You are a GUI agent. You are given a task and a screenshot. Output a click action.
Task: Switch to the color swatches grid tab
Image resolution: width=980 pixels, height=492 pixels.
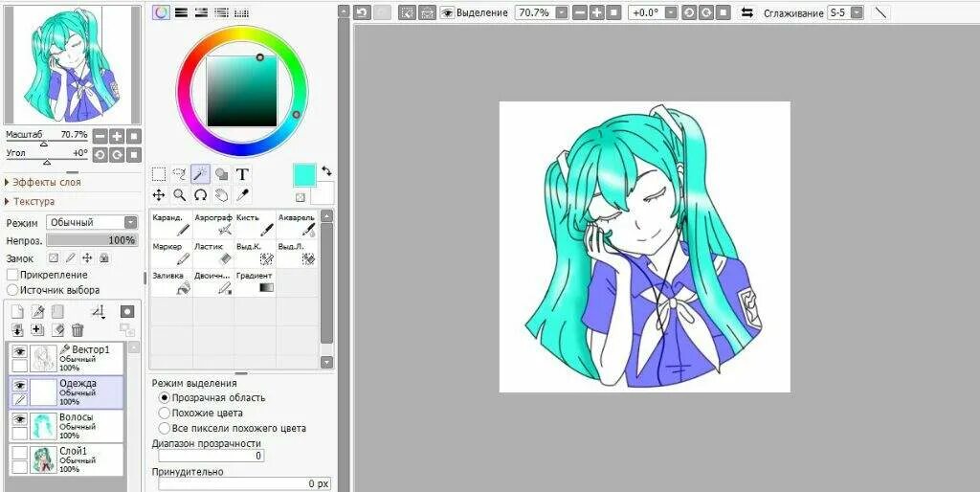click(241, 11)
